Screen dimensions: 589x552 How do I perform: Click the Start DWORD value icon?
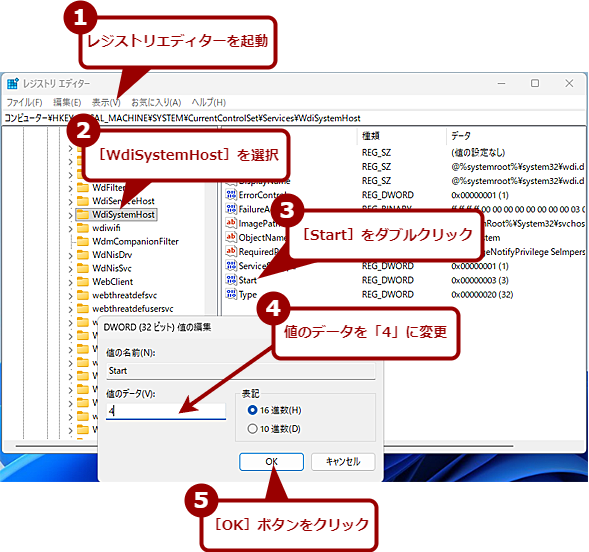tap(231, 280)
